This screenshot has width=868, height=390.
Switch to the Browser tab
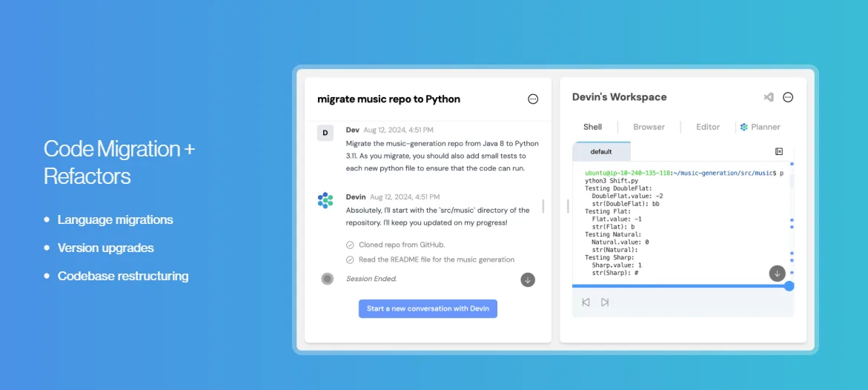pyautogui.click(x=649, y=127)
